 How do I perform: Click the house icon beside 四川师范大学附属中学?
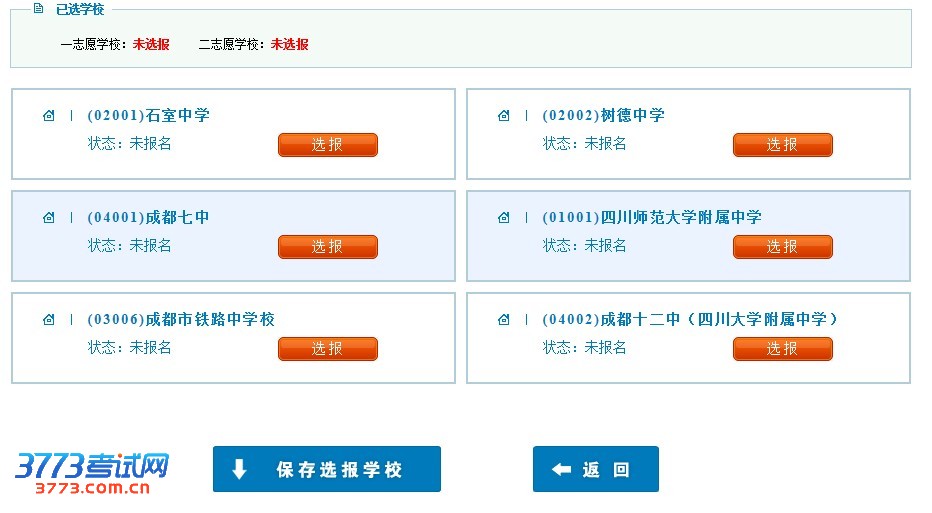pyautogui.click(x=503, y=217)
